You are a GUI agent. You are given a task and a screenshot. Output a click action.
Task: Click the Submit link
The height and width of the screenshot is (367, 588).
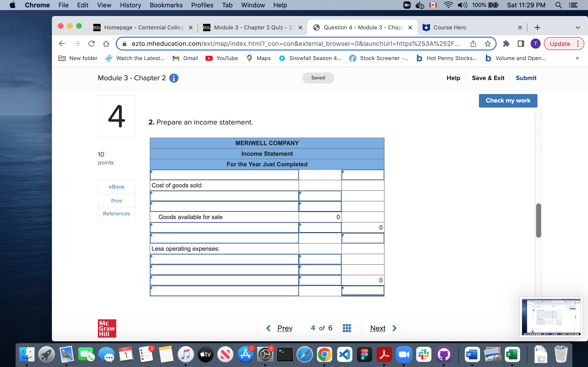tap(526, 78)
